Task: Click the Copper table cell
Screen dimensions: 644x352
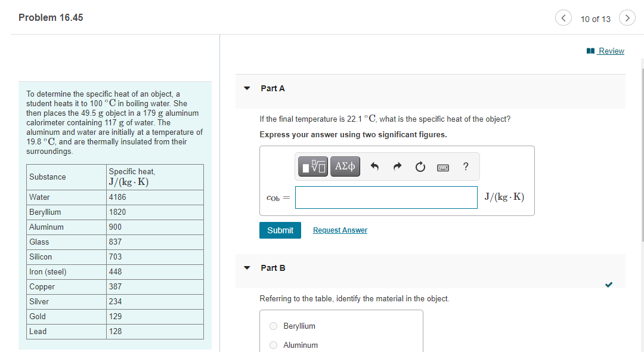Action: coord(67,287)
